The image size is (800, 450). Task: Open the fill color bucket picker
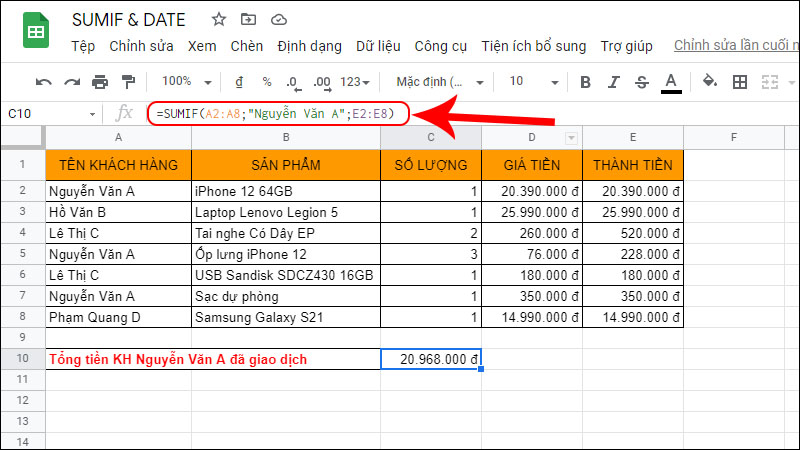(x=710, y=82)
